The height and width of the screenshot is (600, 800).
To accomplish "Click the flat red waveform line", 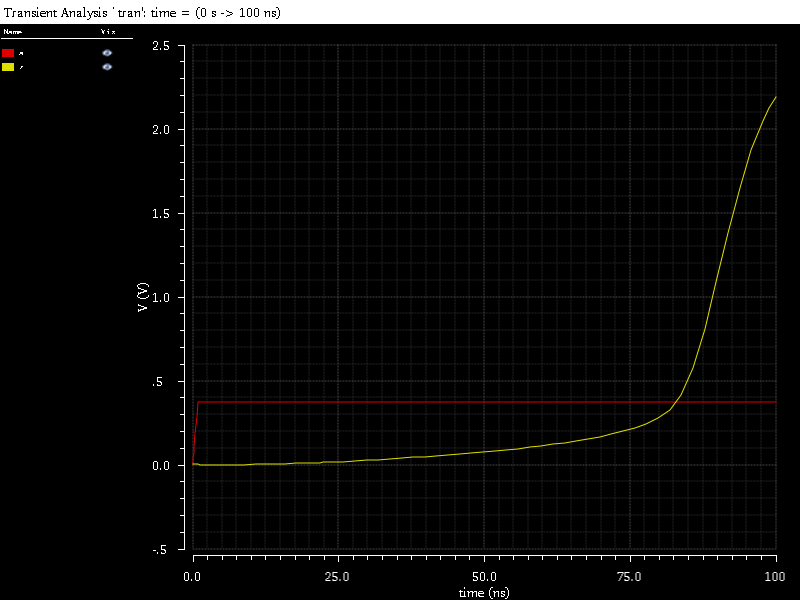I will [x=450, y=402].
